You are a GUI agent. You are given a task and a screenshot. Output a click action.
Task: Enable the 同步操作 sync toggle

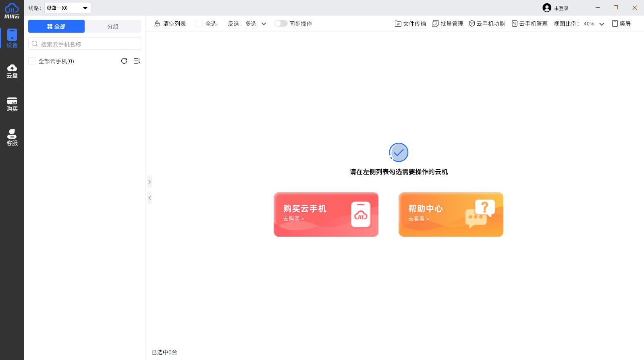pos(281,24)
